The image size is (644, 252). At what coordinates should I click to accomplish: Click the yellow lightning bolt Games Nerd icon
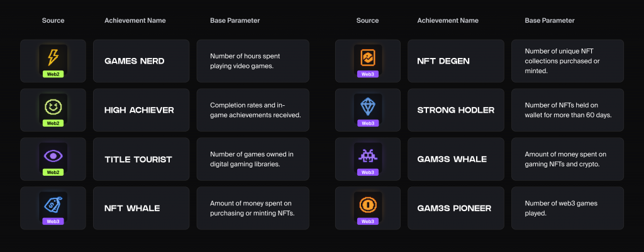pos(53,57)
